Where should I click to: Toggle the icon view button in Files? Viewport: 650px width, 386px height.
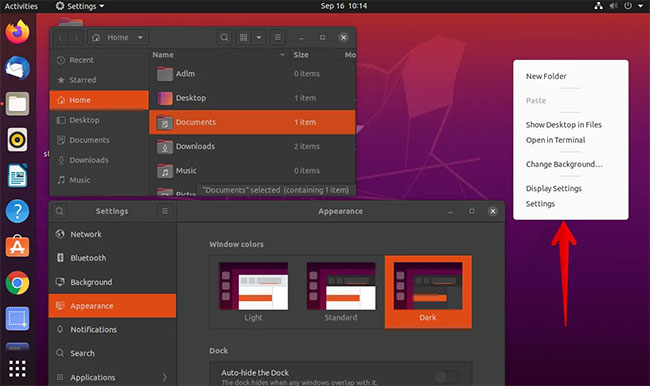[x=243, y=37]
